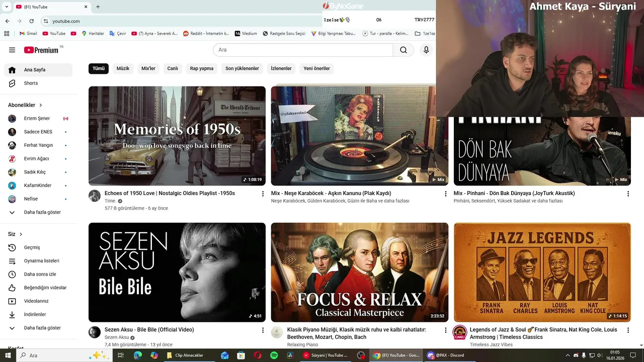
Task: Open the Reddit bookmark
Action: 206,34
